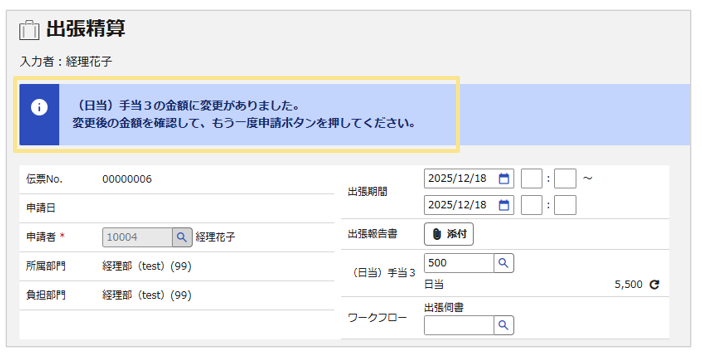Click the info icon in the notice banner
This screenshot has height=362, width=702.
[39, 107]
